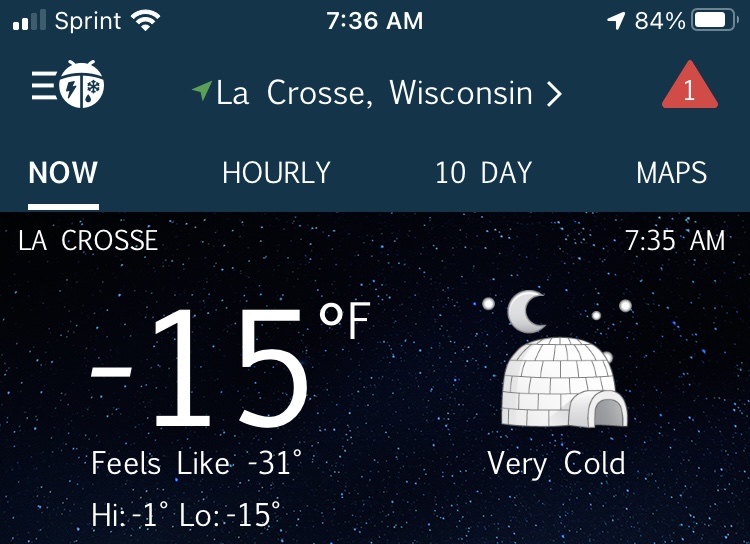
Task: Open the MAPS tab
Action: coord(671,173)
